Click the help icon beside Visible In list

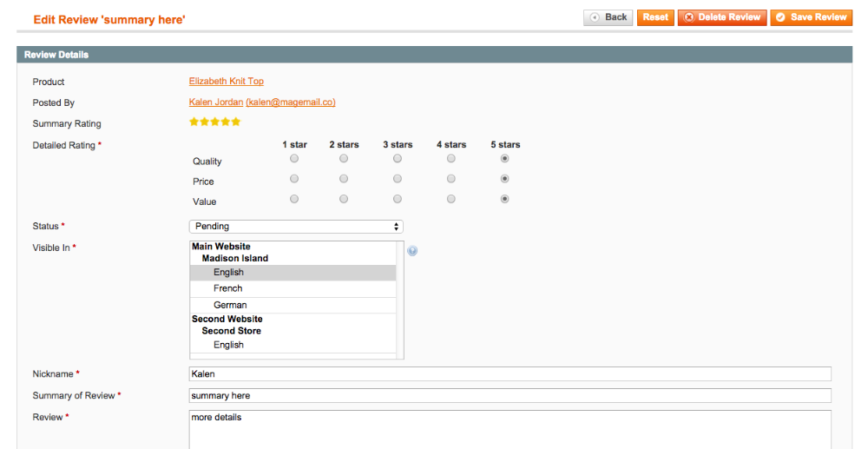pos(412,251)
